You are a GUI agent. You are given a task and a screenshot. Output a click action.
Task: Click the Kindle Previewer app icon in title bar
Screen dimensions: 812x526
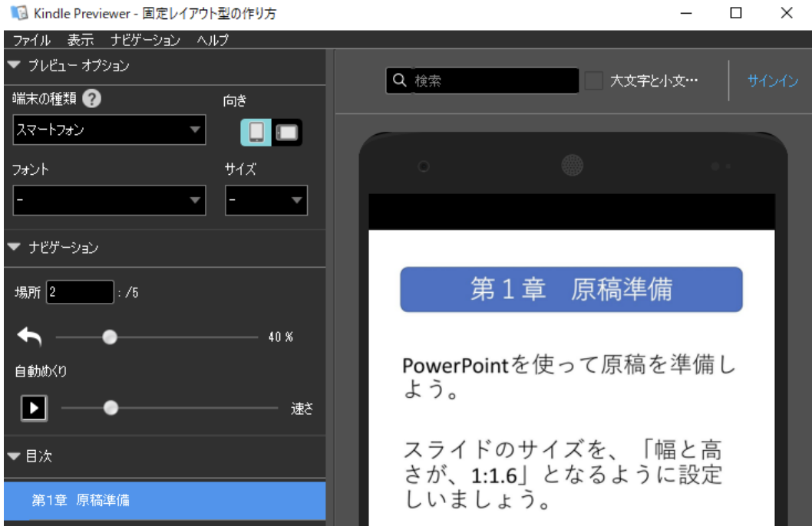19,13
